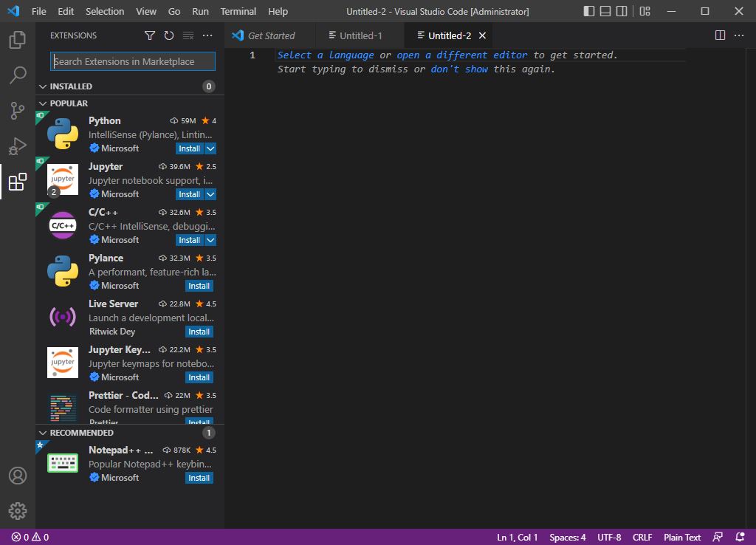Select language mode Plain Text
This screenshot has width=756, height=545.
(681, 538)
